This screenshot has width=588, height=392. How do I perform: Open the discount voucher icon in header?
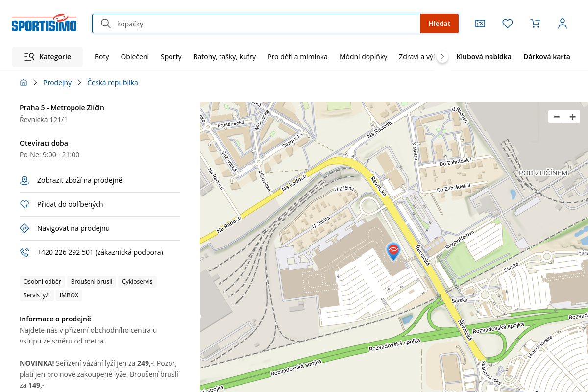[x=480, y=24]
